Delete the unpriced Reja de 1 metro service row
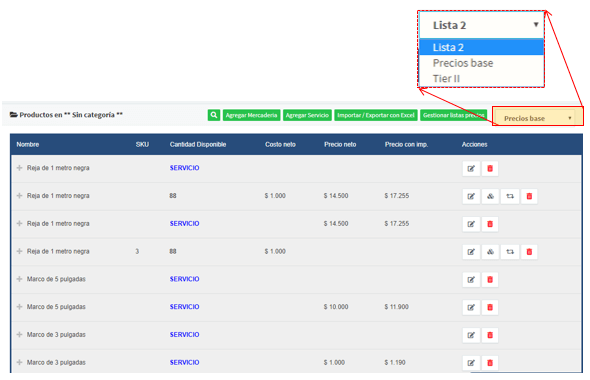The width and height of the screenshot is (590, 380). click(x=490, y=169)
